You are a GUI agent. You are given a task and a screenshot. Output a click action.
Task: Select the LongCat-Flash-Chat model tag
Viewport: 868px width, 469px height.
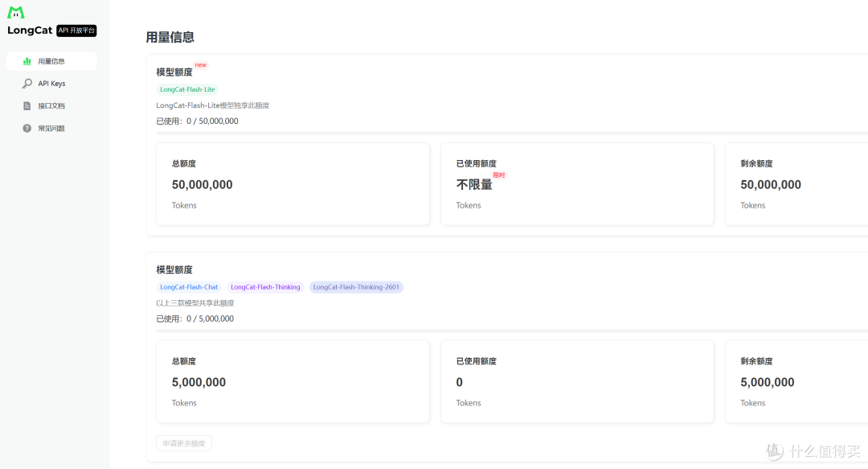189,287
